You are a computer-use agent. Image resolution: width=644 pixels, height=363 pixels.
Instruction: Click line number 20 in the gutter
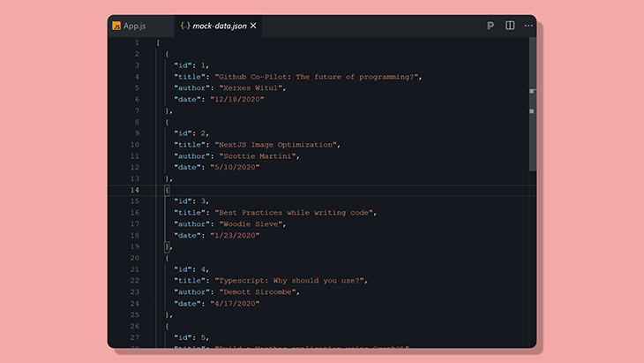(x=134, y=258)
